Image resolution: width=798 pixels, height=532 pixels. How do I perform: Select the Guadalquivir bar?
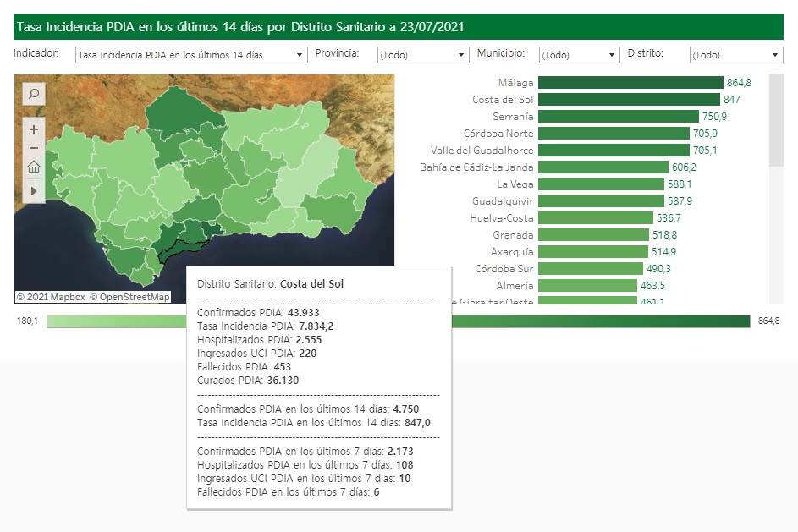click(x=601, y=201)
